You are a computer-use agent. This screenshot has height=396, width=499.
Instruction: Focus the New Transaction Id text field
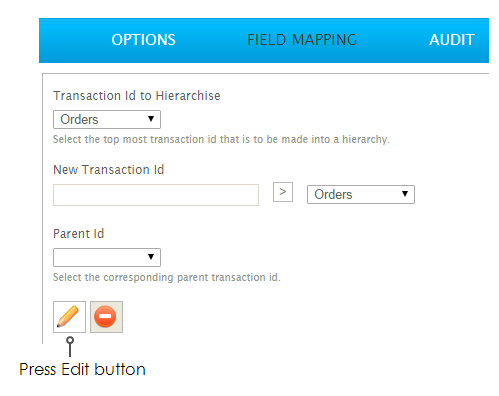(156, 195)
